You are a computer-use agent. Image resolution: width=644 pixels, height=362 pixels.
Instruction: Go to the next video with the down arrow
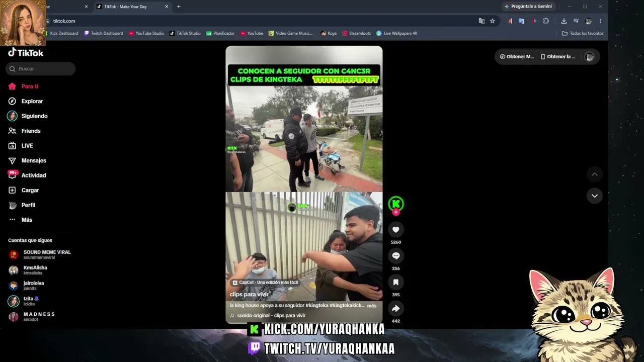[594, 196]
